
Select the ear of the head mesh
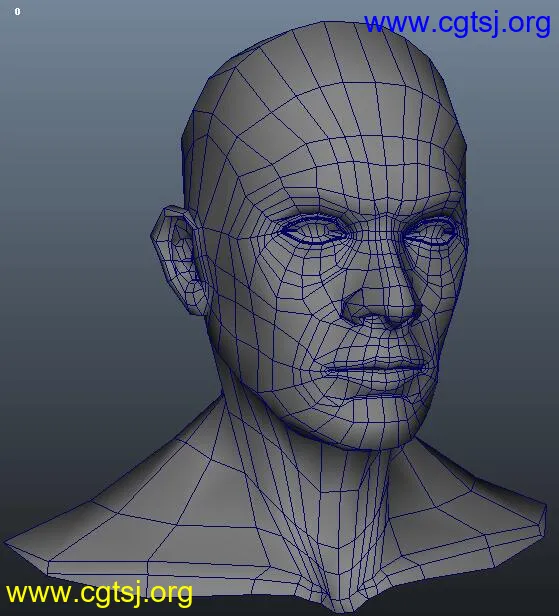point(178,260)
